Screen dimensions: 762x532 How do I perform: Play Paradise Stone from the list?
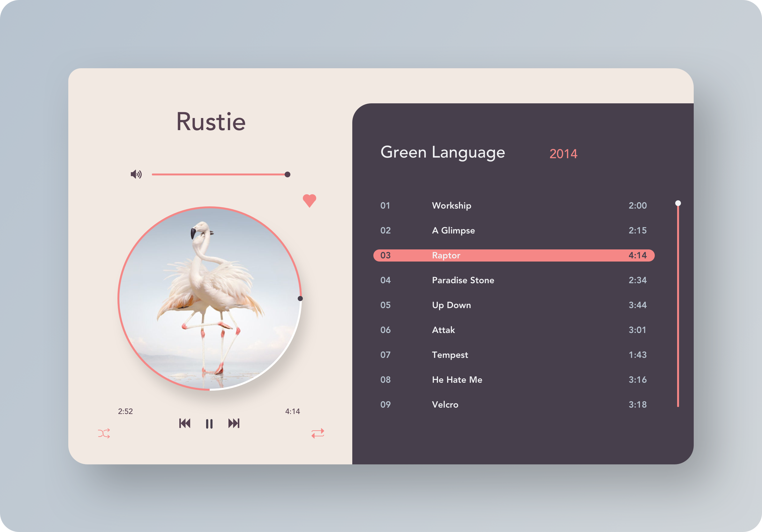click(x=463, y=280)
